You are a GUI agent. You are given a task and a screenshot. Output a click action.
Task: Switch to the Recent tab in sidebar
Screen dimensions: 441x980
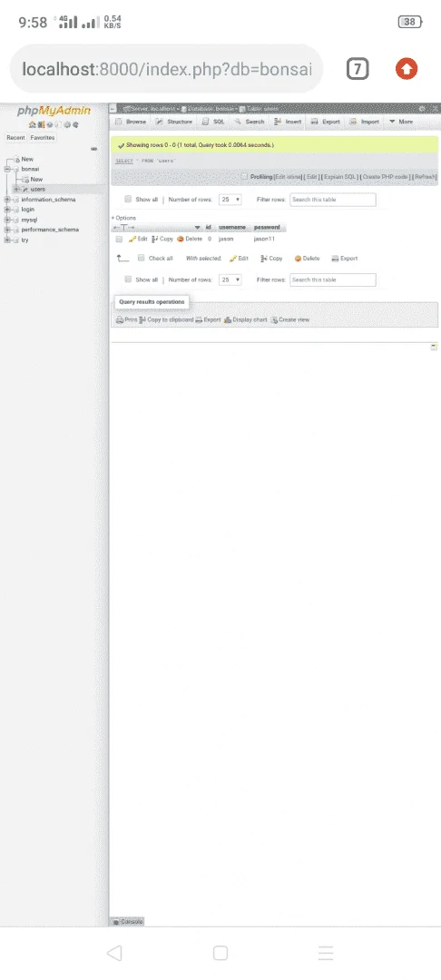click(15, 138)
